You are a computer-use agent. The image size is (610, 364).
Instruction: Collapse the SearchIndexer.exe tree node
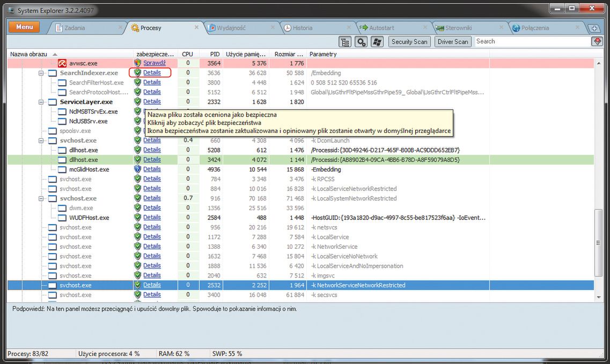41,73
